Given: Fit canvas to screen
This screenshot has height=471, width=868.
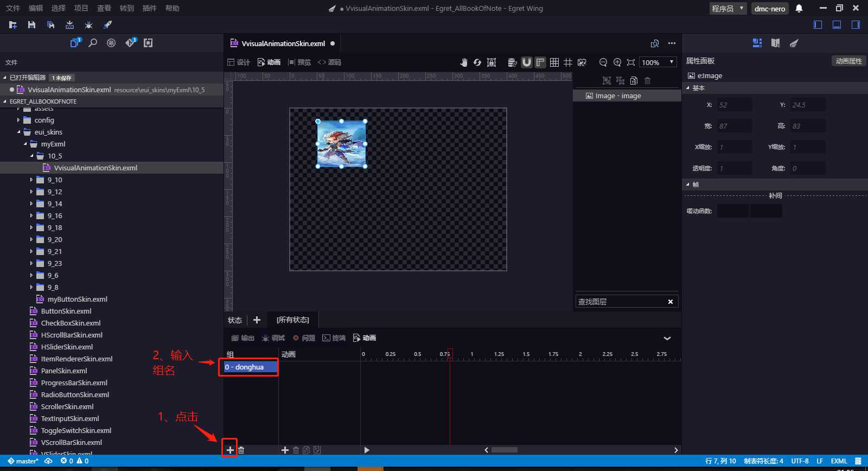Looking at the screenshot, I should (631, 62).
